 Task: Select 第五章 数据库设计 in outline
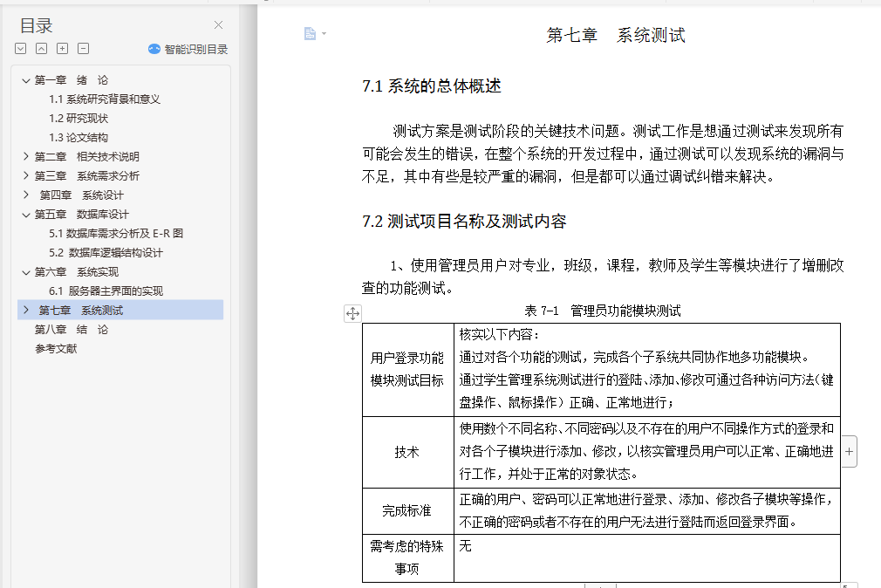(81, 215)
